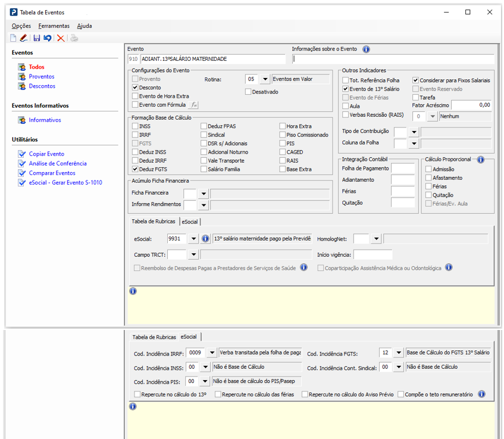Click the icon beside Descontos

[21, 86]
